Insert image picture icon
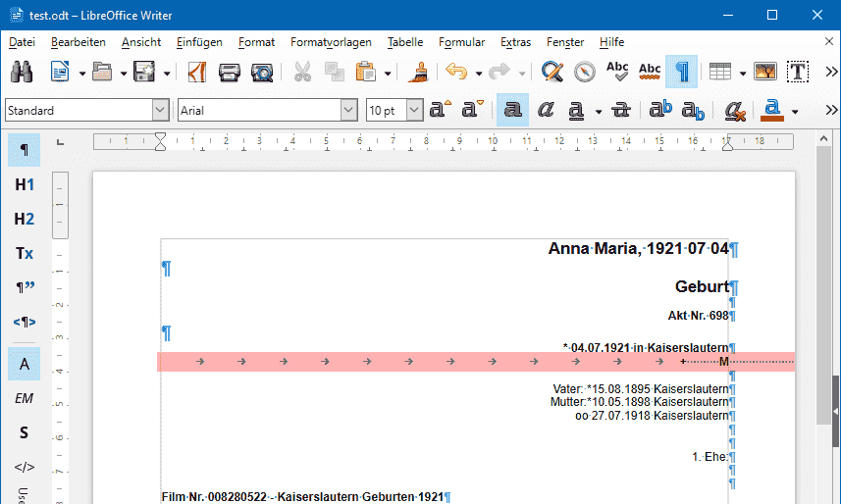Viewport: 841px width, 504px height. click(x=765, y=72)
